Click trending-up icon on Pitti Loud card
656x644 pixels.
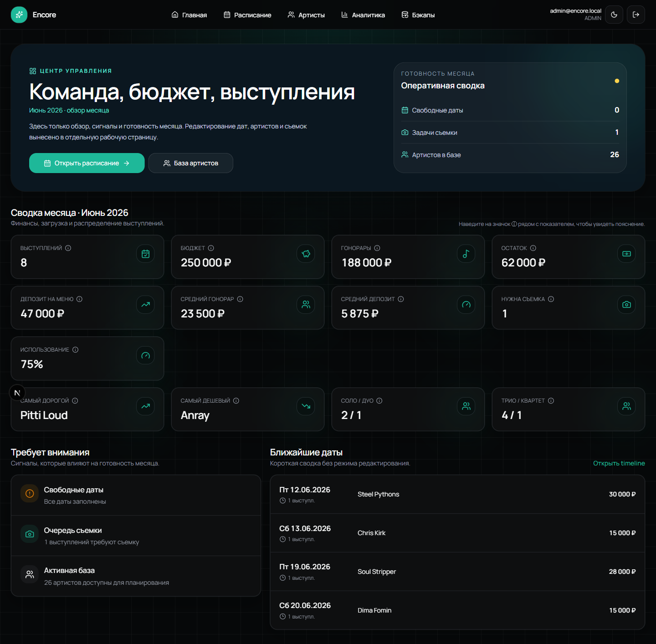145,406
